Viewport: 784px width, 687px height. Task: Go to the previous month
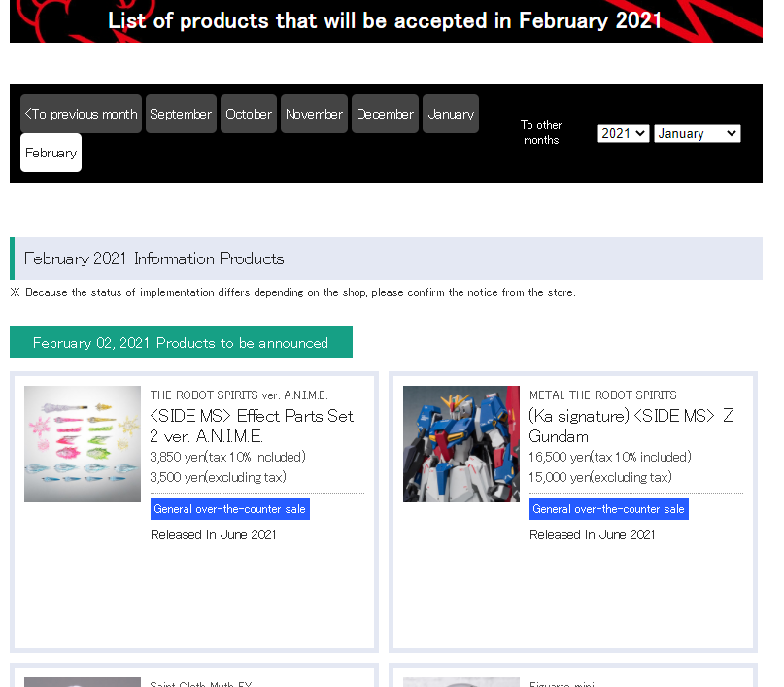(81, 114)
